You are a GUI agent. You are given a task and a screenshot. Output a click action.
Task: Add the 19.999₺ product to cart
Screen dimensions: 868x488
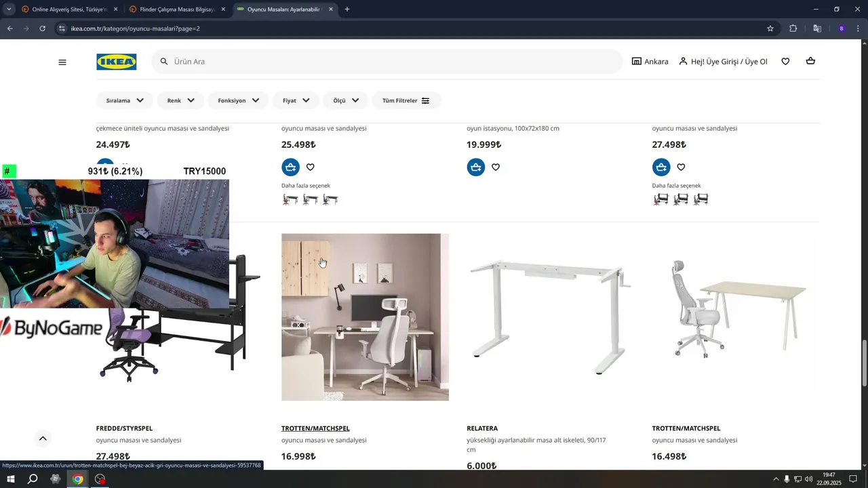[476, 167]
